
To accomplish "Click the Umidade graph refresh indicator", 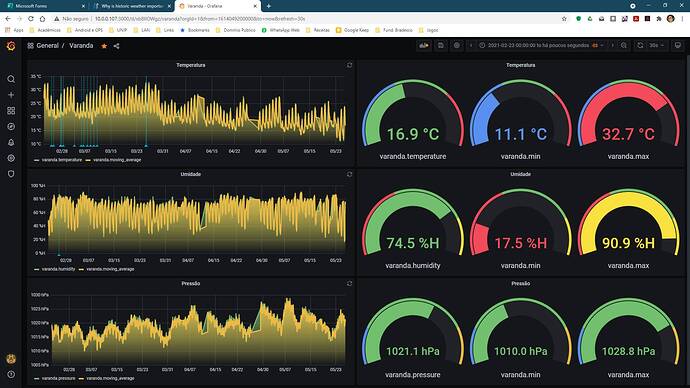I will point(349,174).
